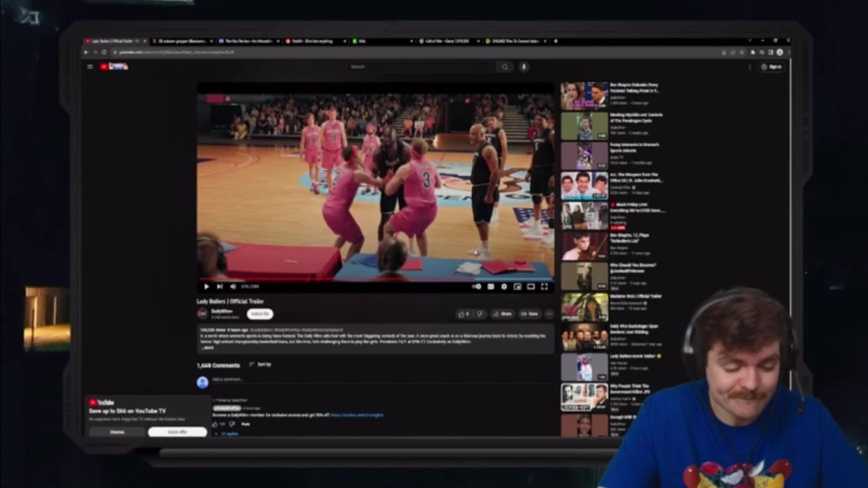The width and height of the screenshot is (868, 488).
Task: Click the white offer button in popup
Action: 177,432
